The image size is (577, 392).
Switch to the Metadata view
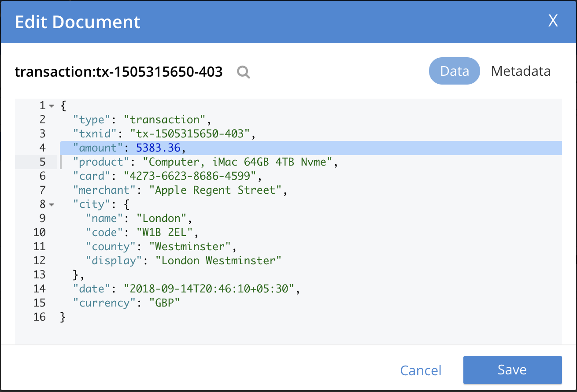[521, 71]
